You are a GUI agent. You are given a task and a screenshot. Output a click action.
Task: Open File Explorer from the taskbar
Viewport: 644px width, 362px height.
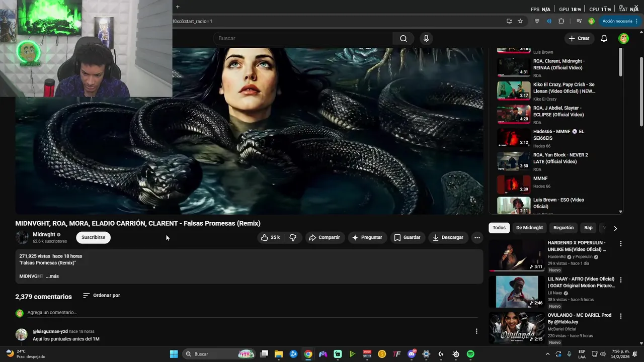pos(278,354)
